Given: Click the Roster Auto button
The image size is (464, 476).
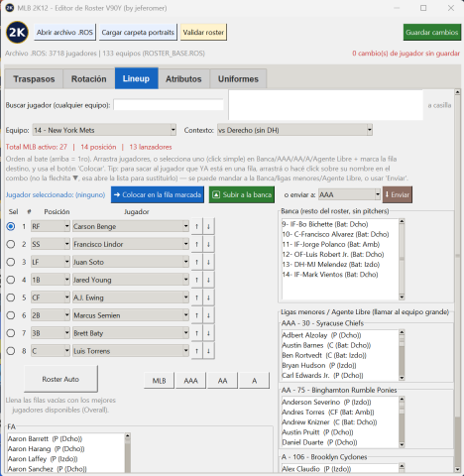Looking at the screenshot, I should coord(60,379).
